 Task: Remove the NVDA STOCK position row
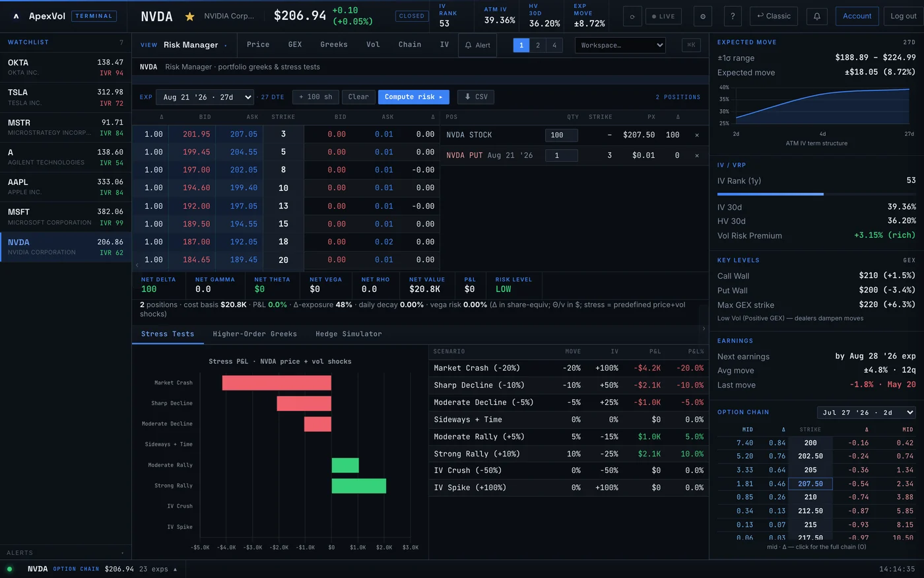pos(697,135)
